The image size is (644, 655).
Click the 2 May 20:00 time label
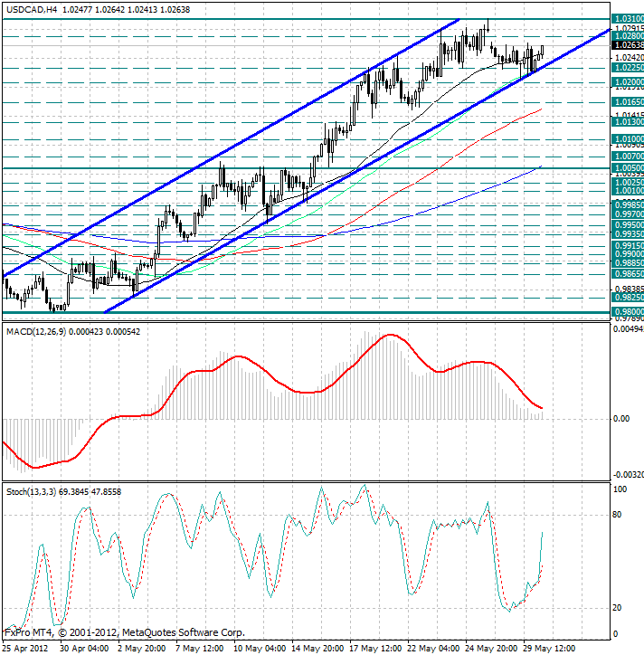click(x=142, y=649)
